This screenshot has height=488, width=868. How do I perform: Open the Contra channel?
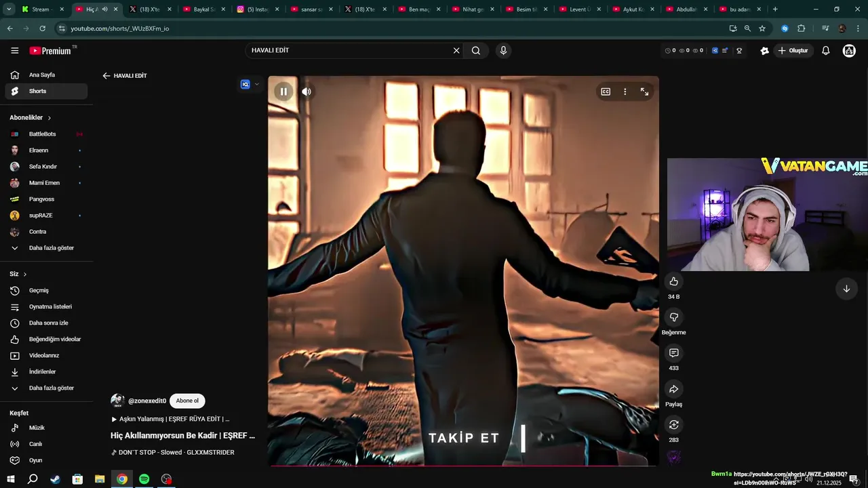46,232
